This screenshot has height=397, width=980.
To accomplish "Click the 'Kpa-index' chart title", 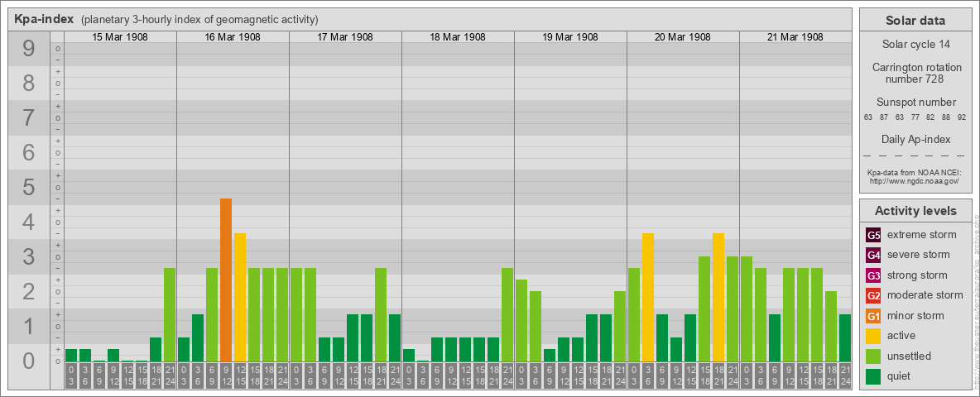I will click(x=44, y=19).
